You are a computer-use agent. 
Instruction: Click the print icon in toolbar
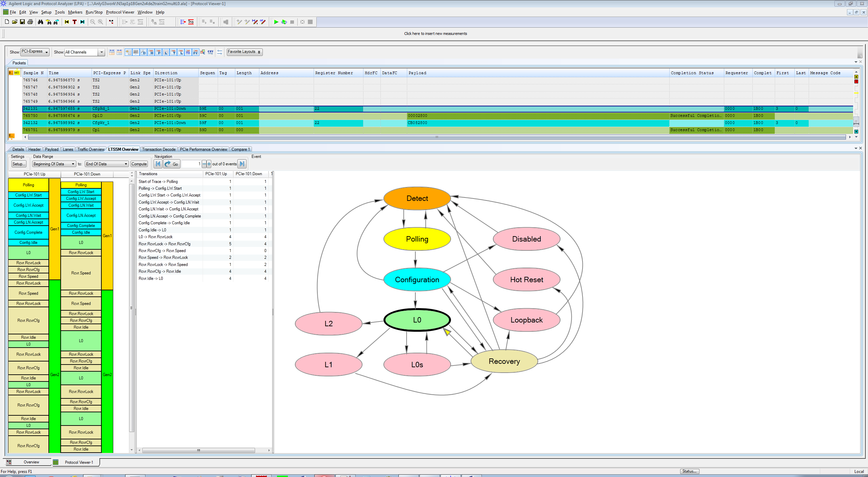pos(30,22)
